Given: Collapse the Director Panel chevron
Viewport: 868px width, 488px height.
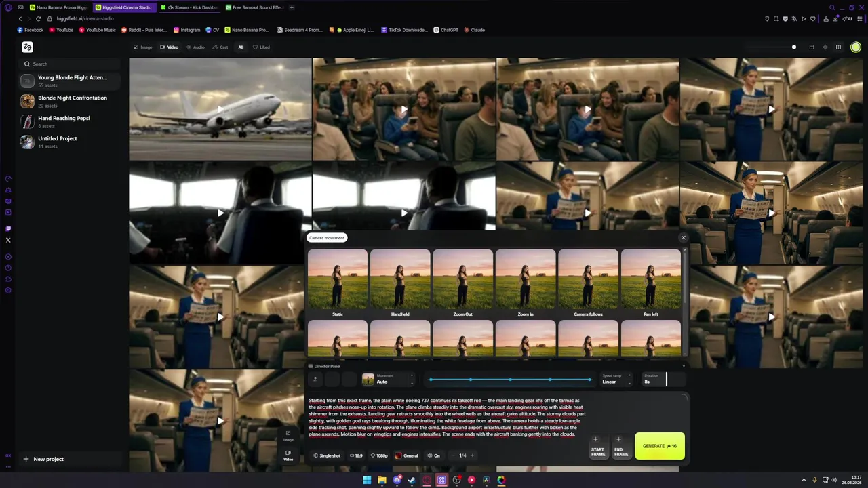Looking at the screenshot, I should pyautogui.click(x=683, y=366).
